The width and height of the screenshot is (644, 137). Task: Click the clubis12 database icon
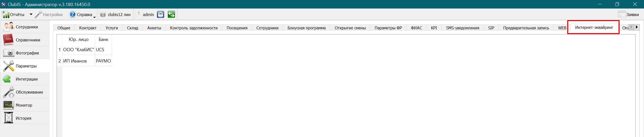(103, 15)
